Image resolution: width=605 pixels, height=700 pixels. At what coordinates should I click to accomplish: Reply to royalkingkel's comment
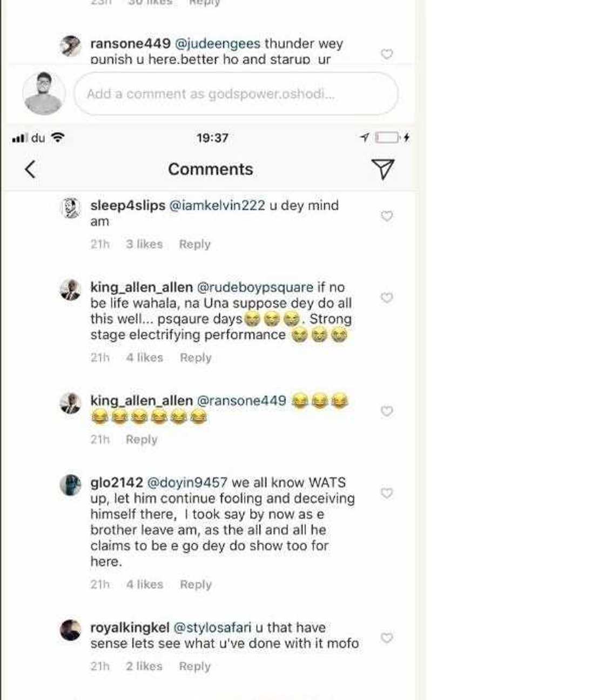(194, 666)
